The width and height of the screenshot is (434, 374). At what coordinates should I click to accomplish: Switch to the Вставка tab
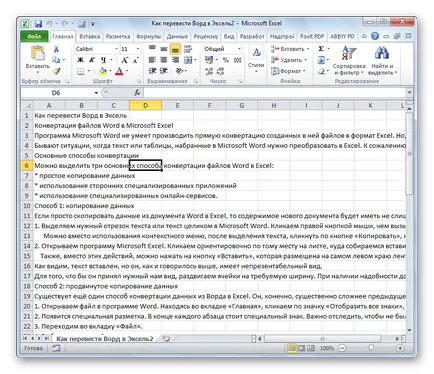(90, 36)
